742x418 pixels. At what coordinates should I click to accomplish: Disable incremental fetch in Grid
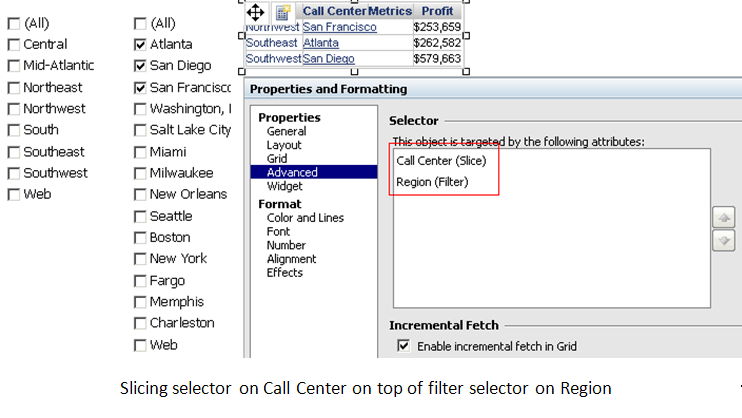(x=404, y=346)
